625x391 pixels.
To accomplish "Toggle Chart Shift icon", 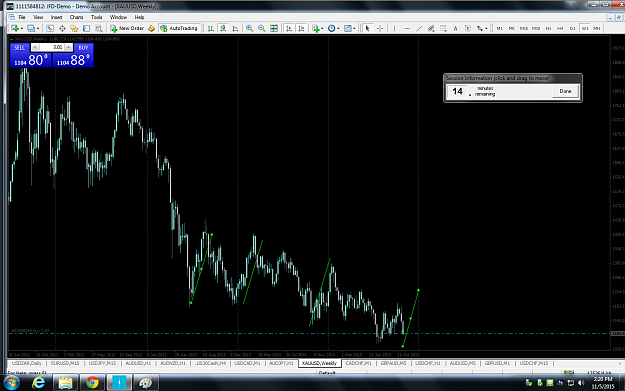I will click(x=301, y=28).
